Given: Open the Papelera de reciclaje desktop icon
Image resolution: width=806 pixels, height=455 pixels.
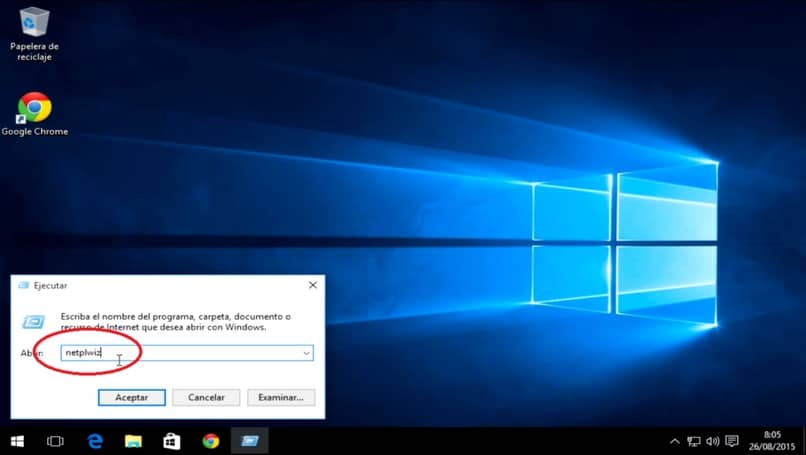Looking at the screenshot, I should [34, 34].
